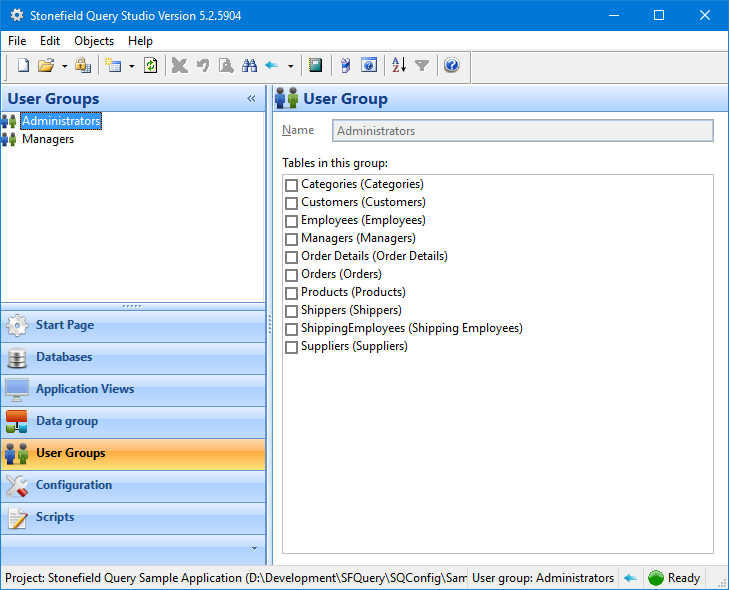Image resolution: width=729 pixels, height=590 pixels.
Task: Click the horizontal splitter above Start Page
Action: [x=132, y=306]
